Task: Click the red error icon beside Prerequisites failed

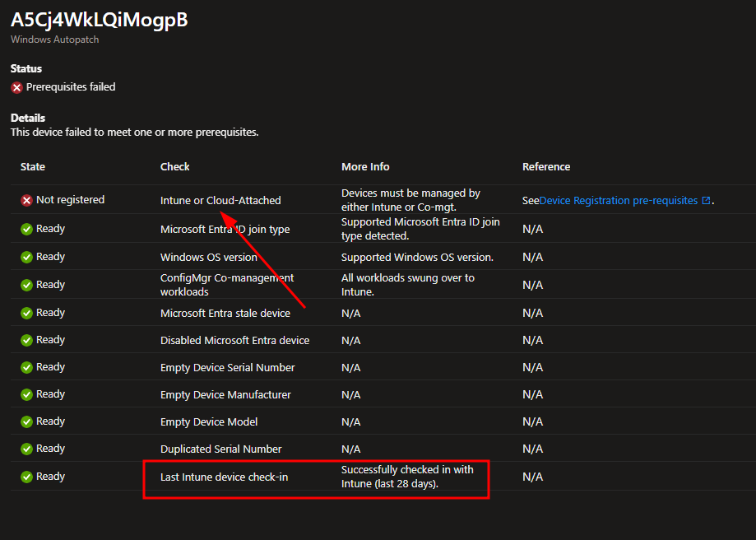Action: (17, 87)
